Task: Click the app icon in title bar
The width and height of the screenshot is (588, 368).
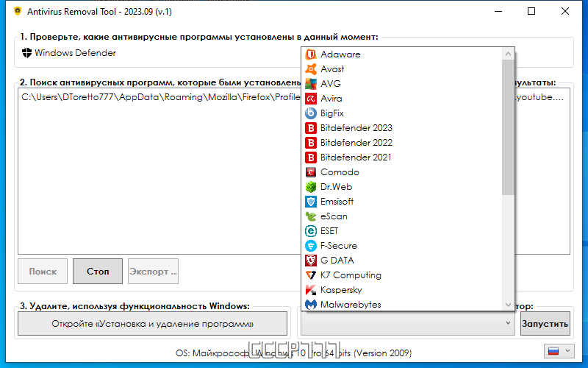Action: tap(17, 11)
